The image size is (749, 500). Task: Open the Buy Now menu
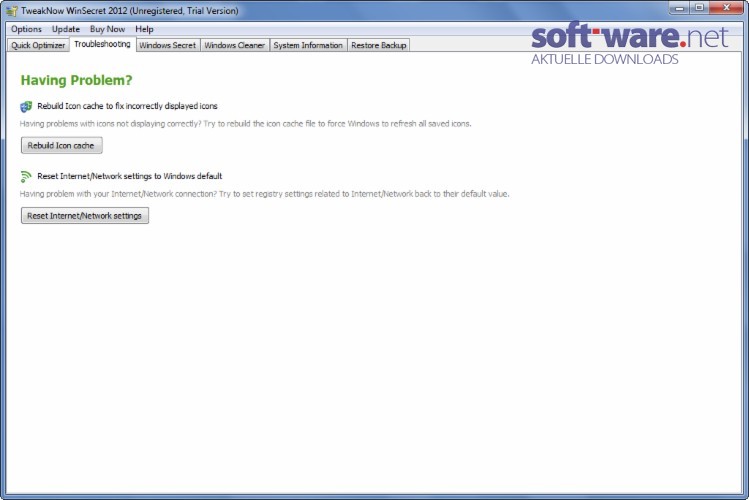click(x=107, y=29)
